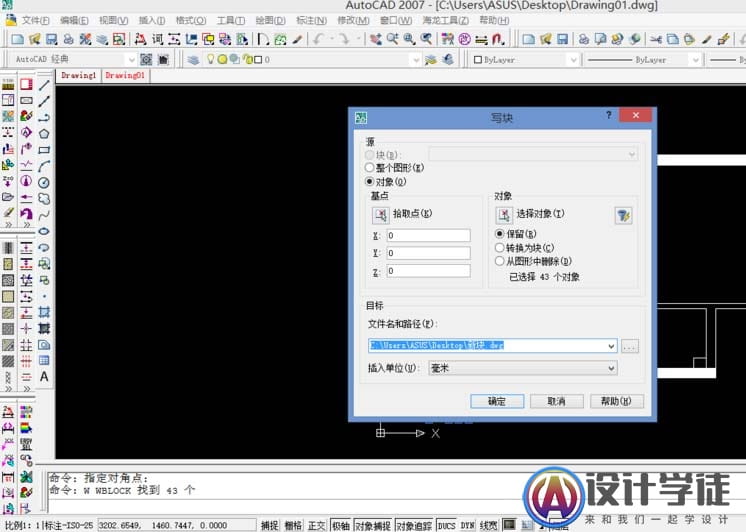Toggle the Object Snap (对象捕捉) status button

(373, 525)
